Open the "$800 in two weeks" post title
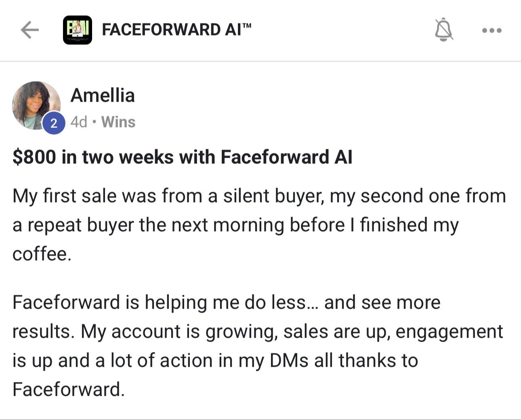The width and height of the screenshot is (521, 420). [182, 157]
